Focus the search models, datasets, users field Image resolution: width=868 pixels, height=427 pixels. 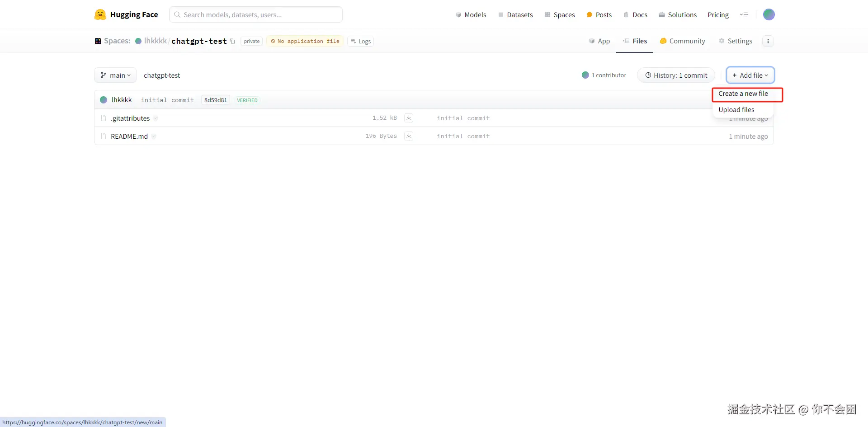(x=256, y=14)
